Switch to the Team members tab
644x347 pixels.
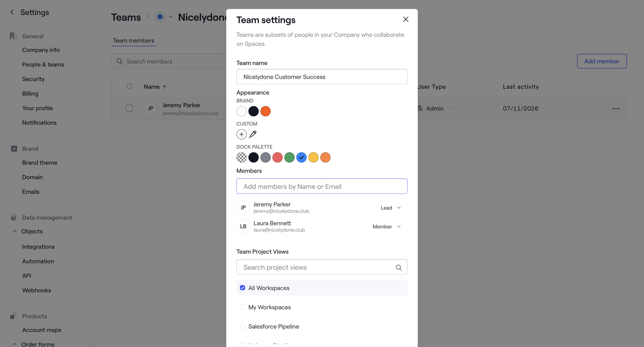133,40
